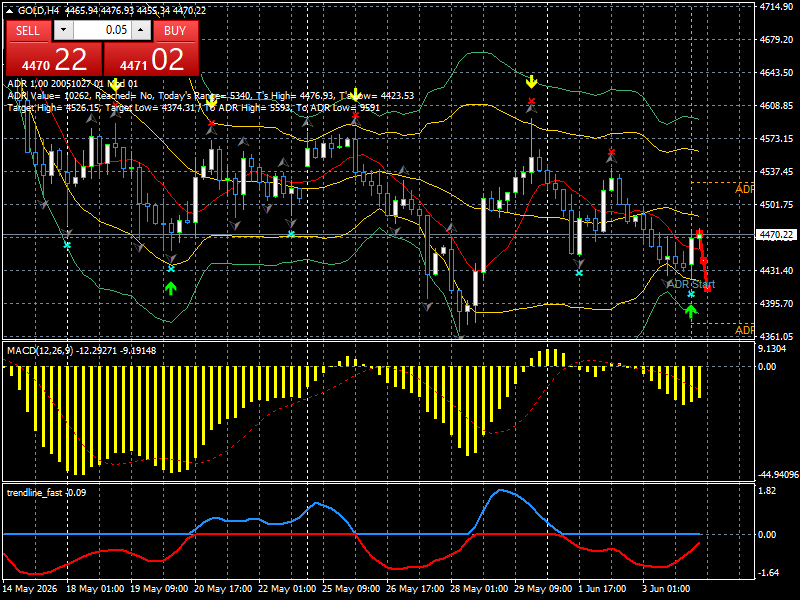Click the 26 May 17:00 time label
Screen dimensions: 800x600
point(415,589)
